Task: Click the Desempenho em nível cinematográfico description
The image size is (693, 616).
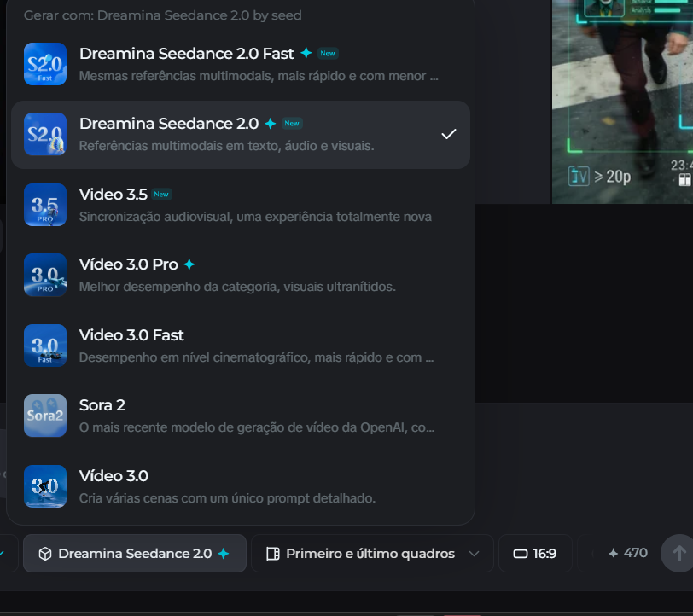Action: (x=256, y=357)
